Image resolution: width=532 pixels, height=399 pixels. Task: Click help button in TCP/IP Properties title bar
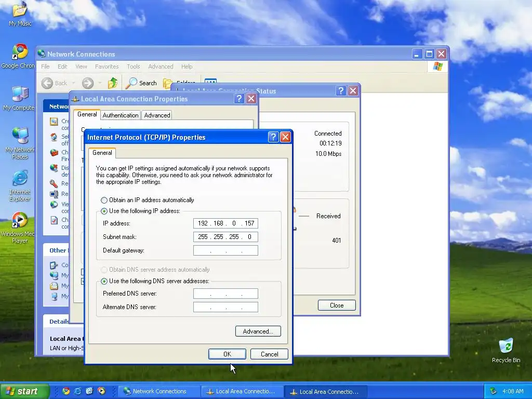(x=273, y=137)
